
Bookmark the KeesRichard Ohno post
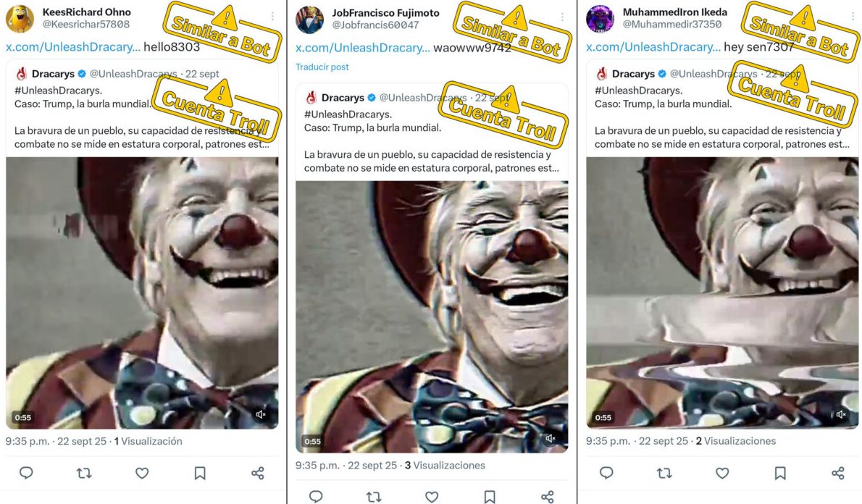200,473
